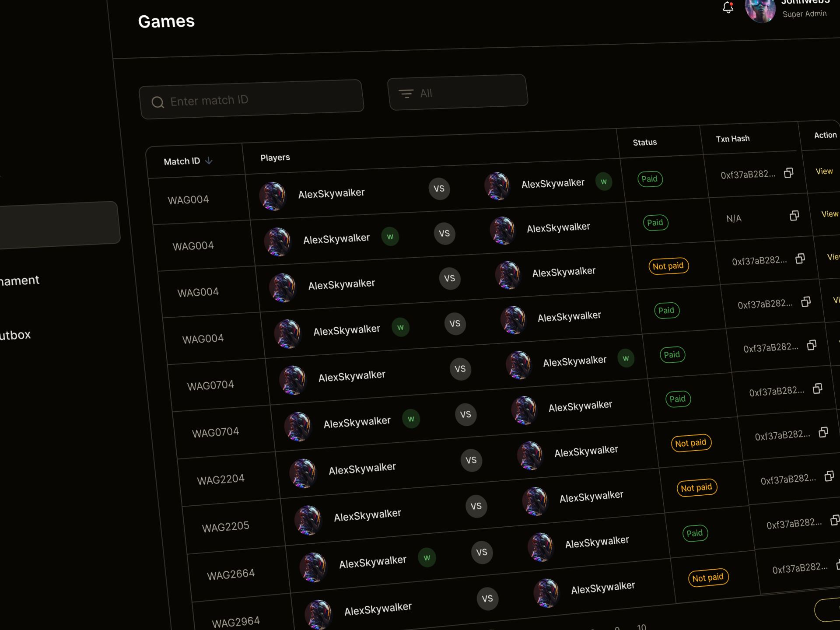Click the N/A transaction hash text

point(734,218)
